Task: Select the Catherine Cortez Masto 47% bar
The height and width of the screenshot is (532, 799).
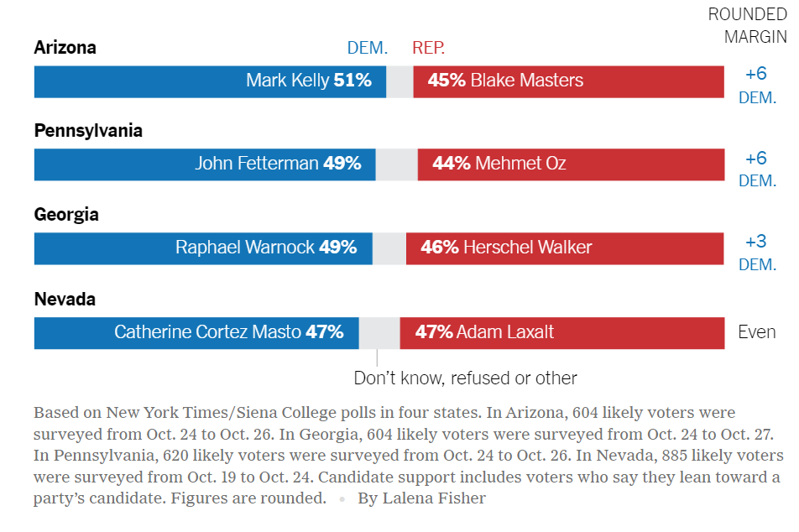Action: click(x=196, y=333)
